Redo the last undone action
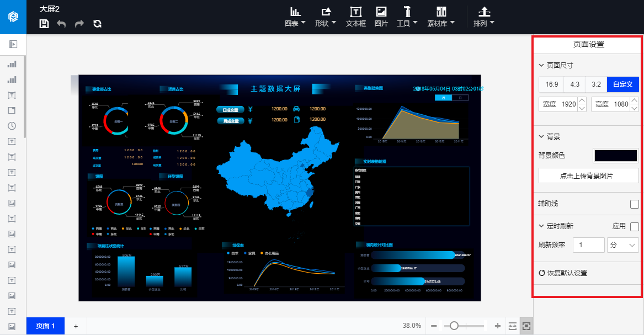This screenshot has height=335, width=644. pyautogui.click(x=79, y=24)
